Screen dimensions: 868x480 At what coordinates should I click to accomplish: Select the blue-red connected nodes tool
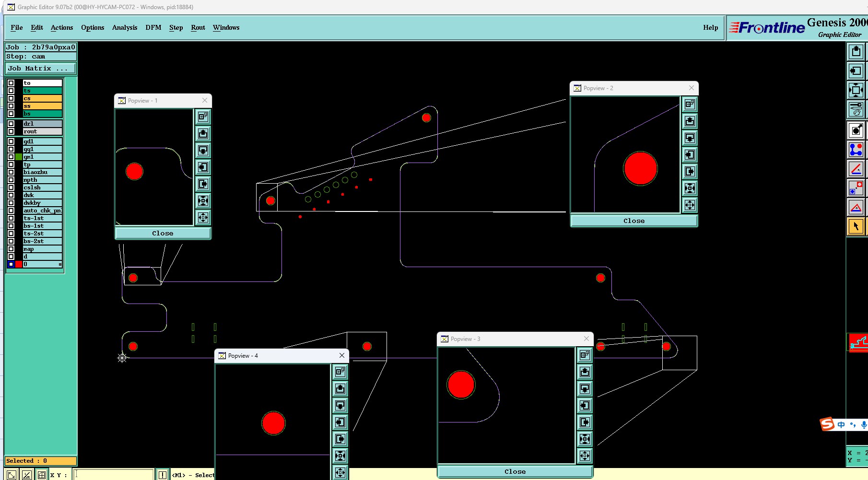[856, 150]
